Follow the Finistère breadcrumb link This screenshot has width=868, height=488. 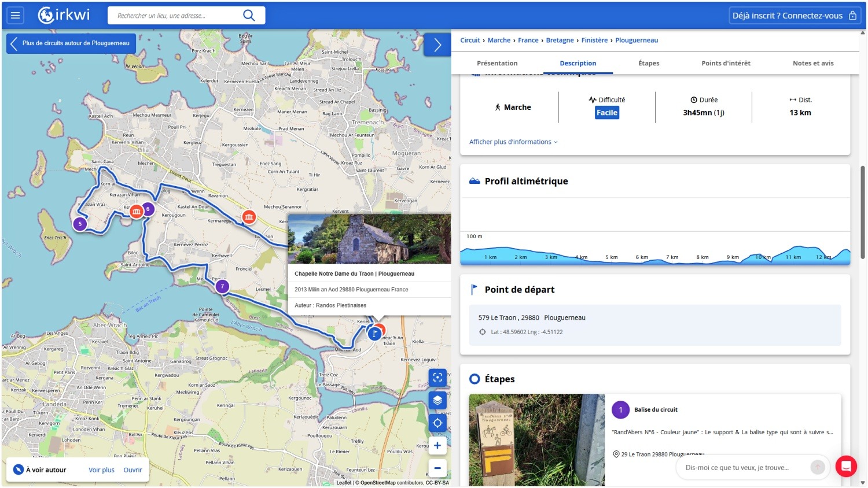(x=594, y=40)
